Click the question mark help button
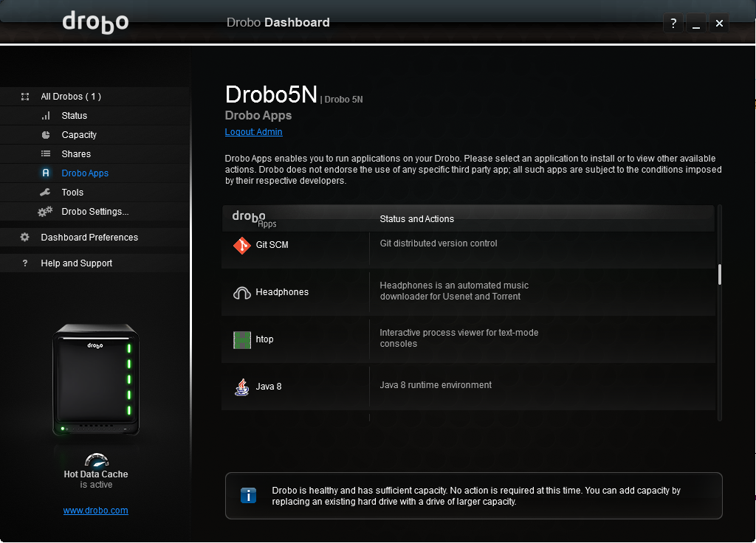The width and height of the screenshot is (756, 543). [x=673, y=24]
